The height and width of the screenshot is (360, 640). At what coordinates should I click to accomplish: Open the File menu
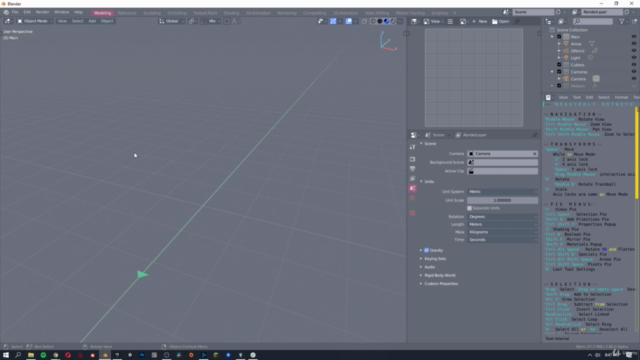15,12
